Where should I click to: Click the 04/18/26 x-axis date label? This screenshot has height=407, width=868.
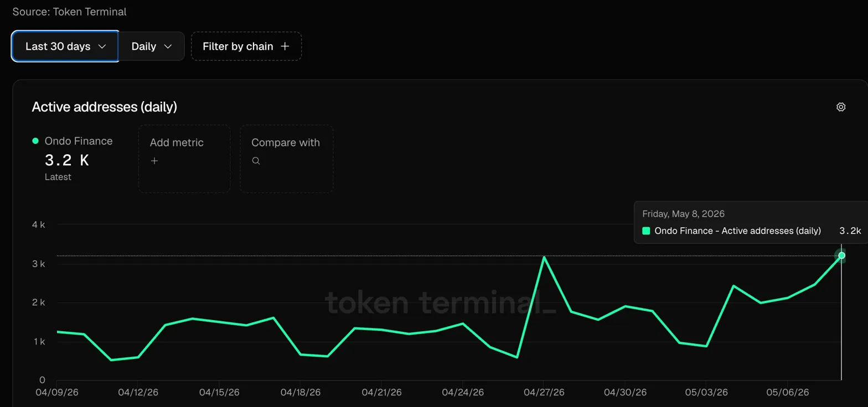(x=301, y=392)
